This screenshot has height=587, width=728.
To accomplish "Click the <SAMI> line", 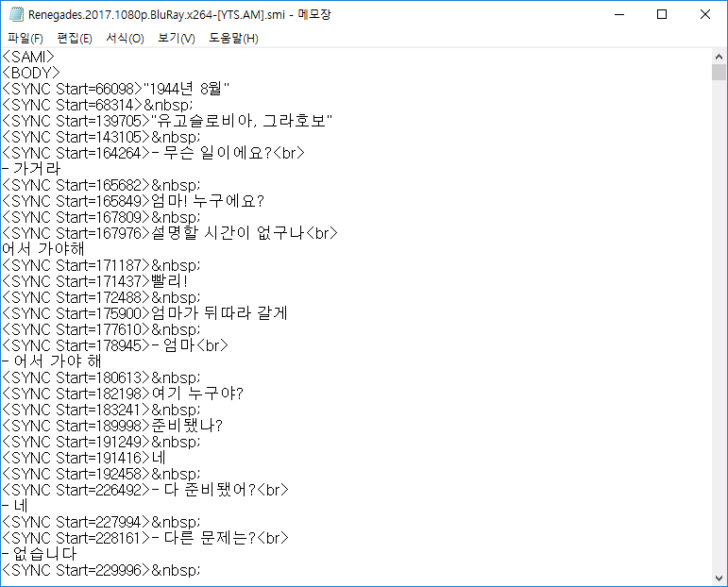I will point(28,57).
